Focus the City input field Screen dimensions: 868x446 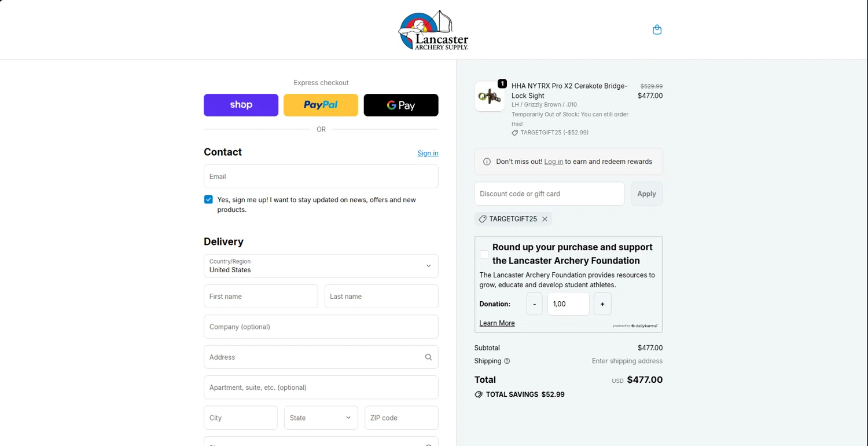coord(241,418)
